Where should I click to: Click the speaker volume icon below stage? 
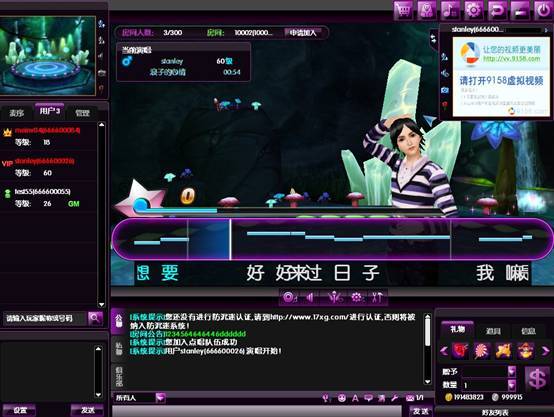coord(310,298)
